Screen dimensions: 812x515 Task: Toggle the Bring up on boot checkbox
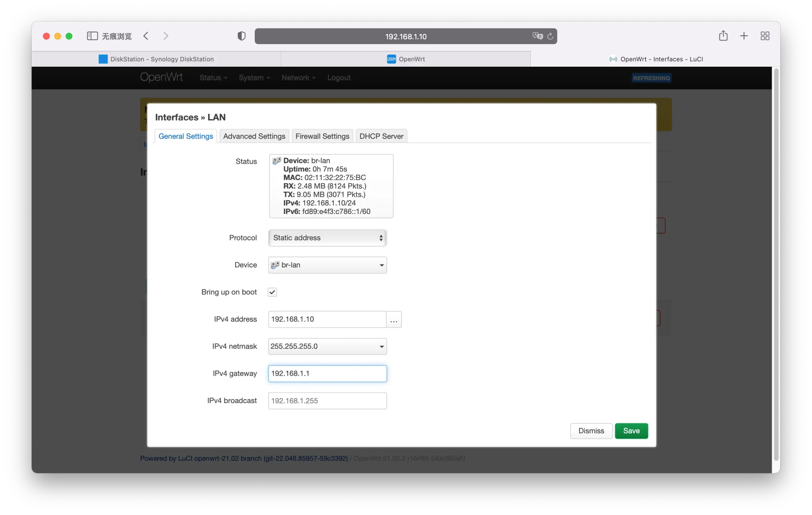272,292
